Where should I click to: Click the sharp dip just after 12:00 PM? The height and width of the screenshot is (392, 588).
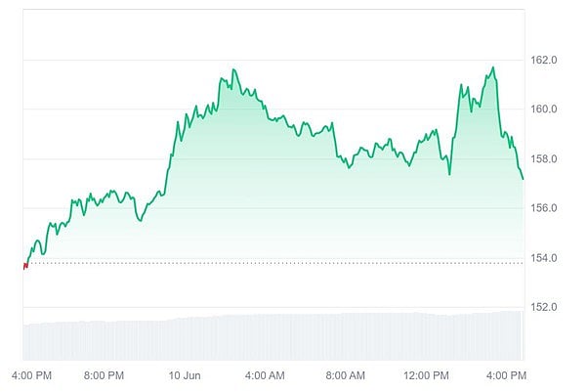point(449,174)
